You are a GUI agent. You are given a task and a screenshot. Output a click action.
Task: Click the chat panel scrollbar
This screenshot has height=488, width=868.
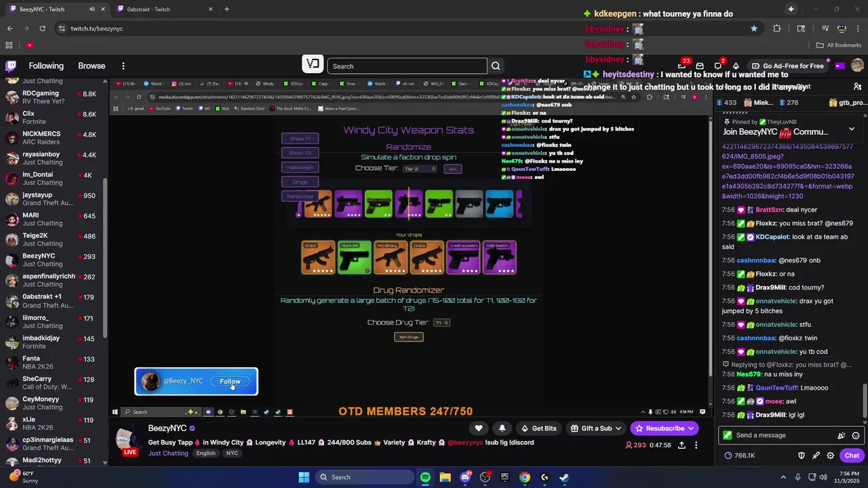click(x=865, y=400)
